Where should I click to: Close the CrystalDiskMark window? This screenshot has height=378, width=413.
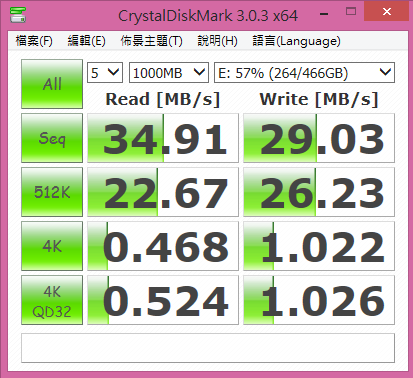point(387,12)
